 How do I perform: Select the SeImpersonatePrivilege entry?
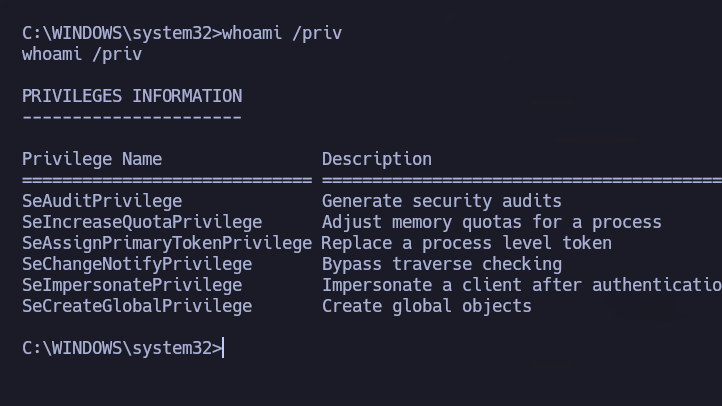click(132, 285)
